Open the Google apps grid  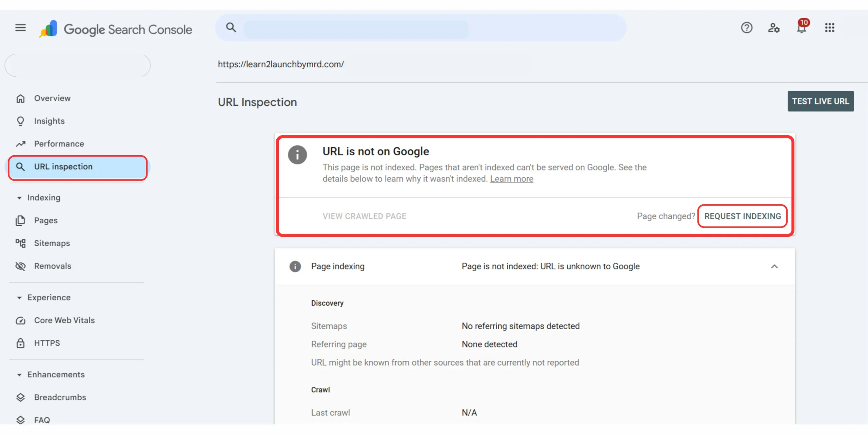click(x=829, y=28)
